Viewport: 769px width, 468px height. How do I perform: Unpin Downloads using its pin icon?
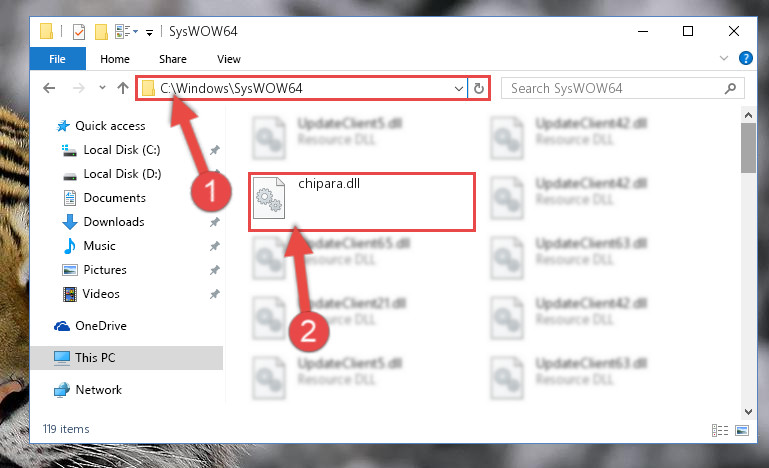pos(214,222)
